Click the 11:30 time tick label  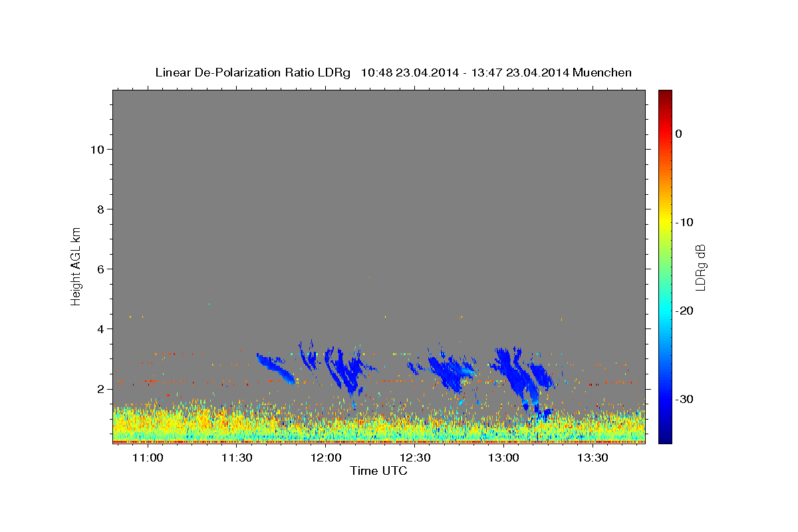pyautogui.click(x=237, y=458)
